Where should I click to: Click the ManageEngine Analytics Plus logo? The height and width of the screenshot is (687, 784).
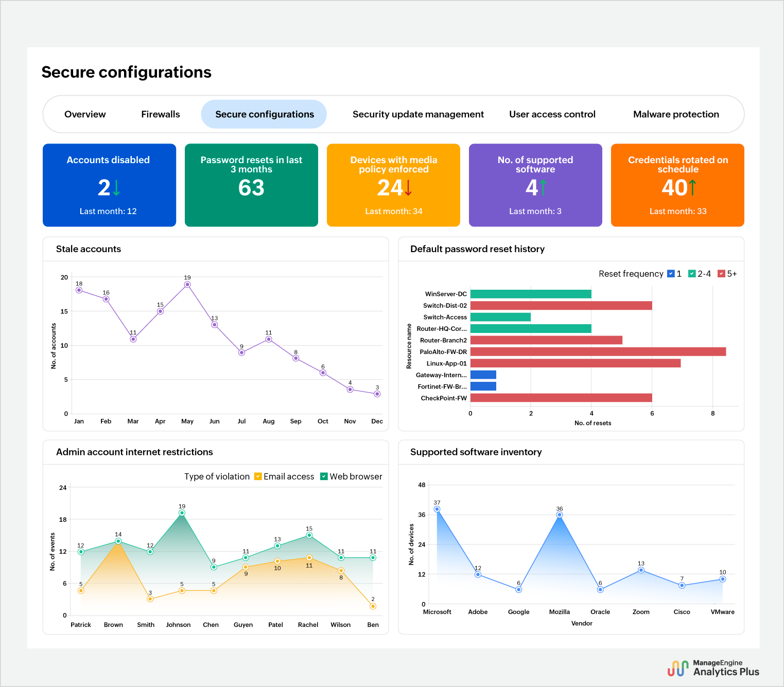713,668
